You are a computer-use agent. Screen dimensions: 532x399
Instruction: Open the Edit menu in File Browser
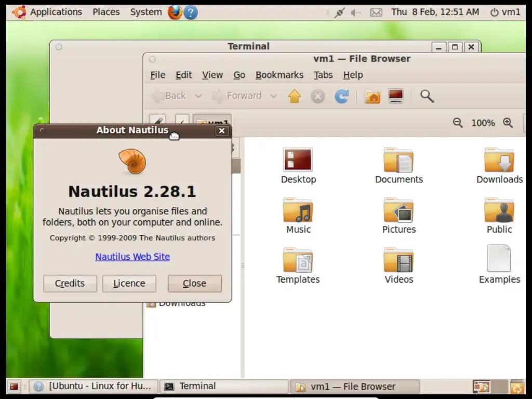pos(183,75)
